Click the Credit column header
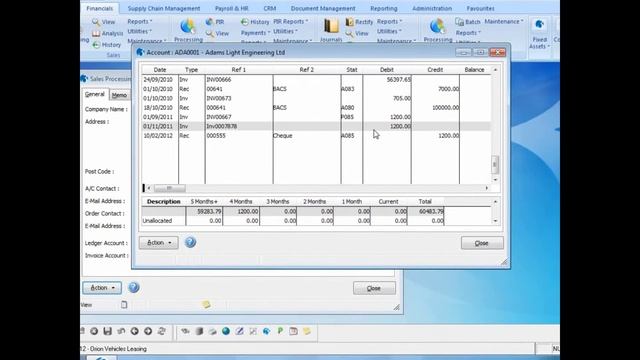 tap(435, 70)
